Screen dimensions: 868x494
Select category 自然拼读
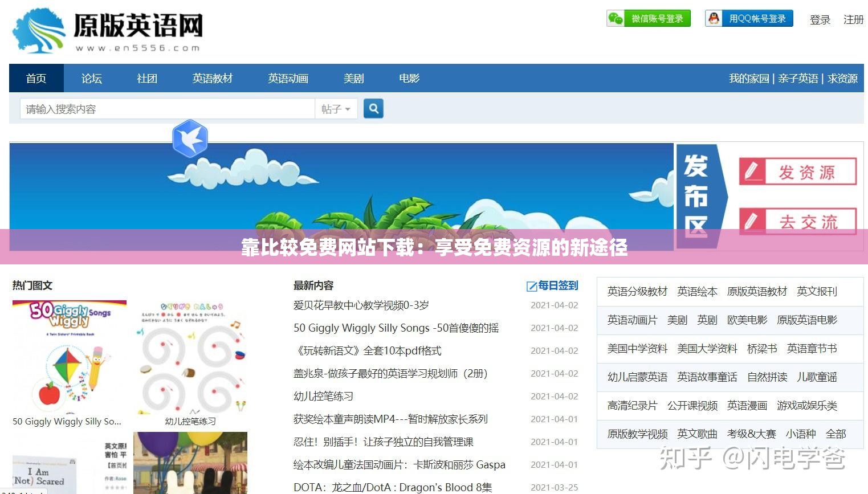(x=767, y=377)
